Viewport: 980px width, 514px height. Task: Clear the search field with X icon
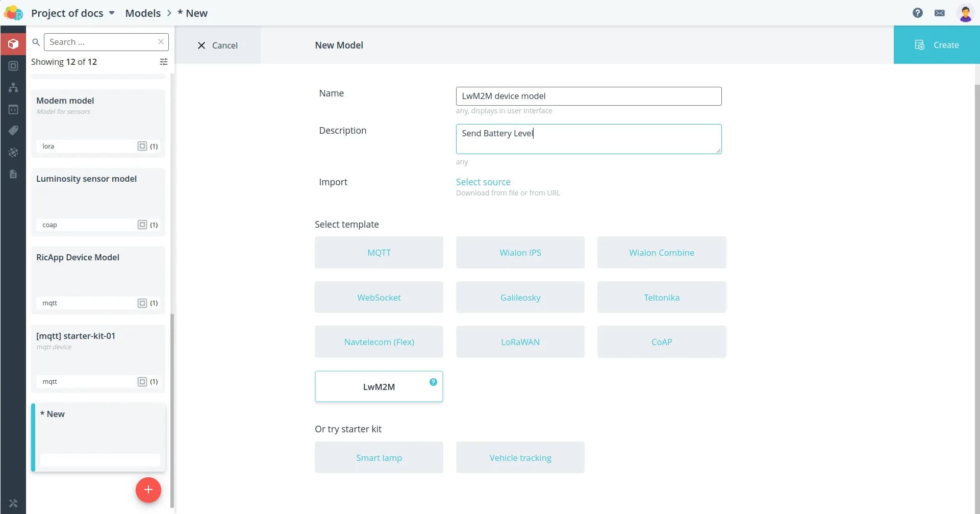161,42
